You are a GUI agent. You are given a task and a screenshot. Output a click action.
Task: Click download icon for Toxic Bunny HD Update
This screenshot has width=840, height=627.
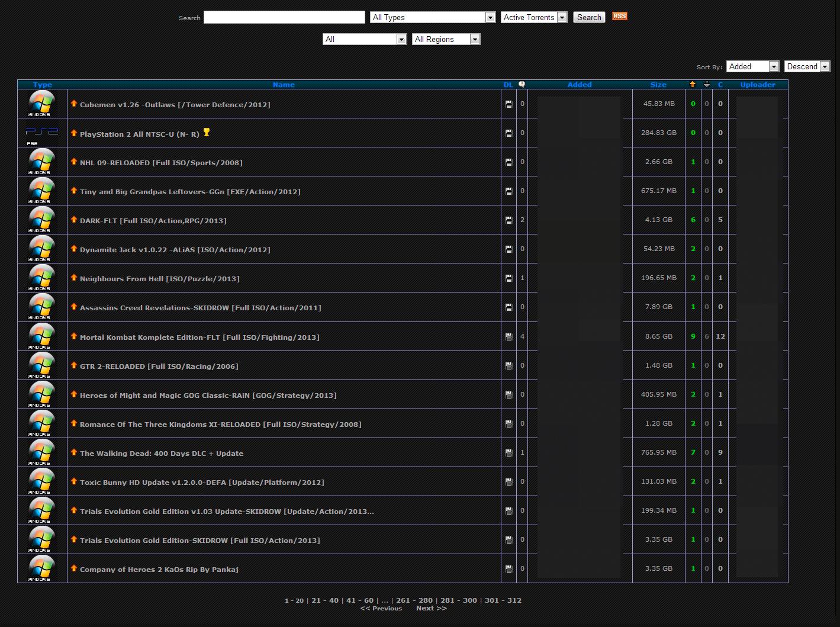pos(508,482)
